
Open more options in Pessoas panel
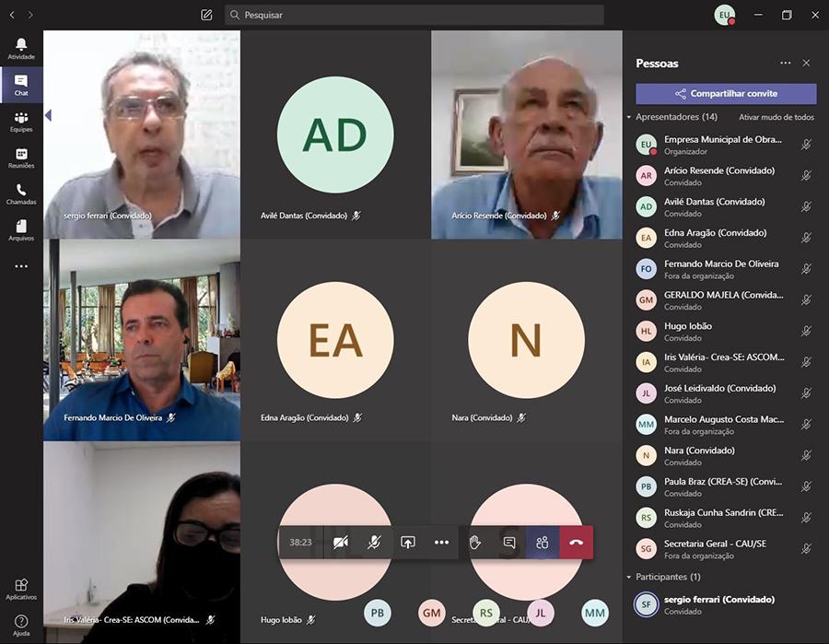pyautogui.click(x=785, y=64)
